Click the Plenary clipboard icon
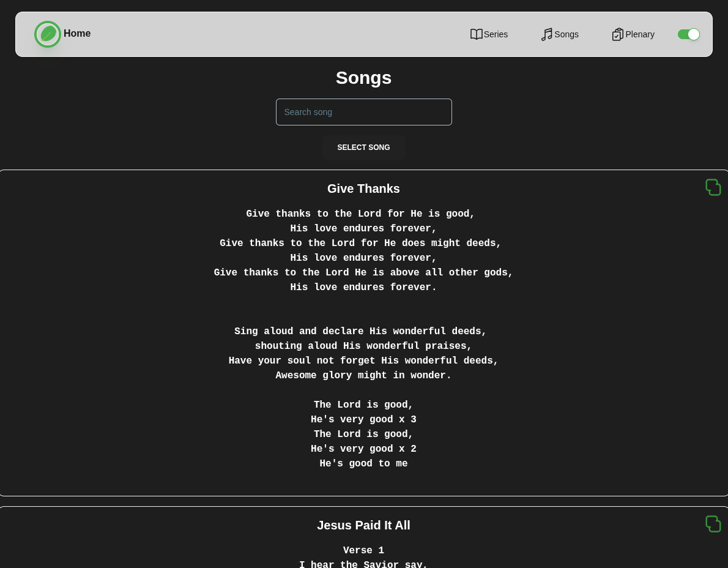The height and width of the screenshot is (568, 728). 617,34
